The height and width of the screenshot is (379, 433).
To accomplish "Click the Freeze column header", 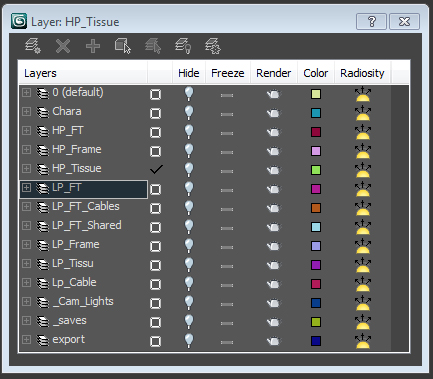I will [228, 73].
